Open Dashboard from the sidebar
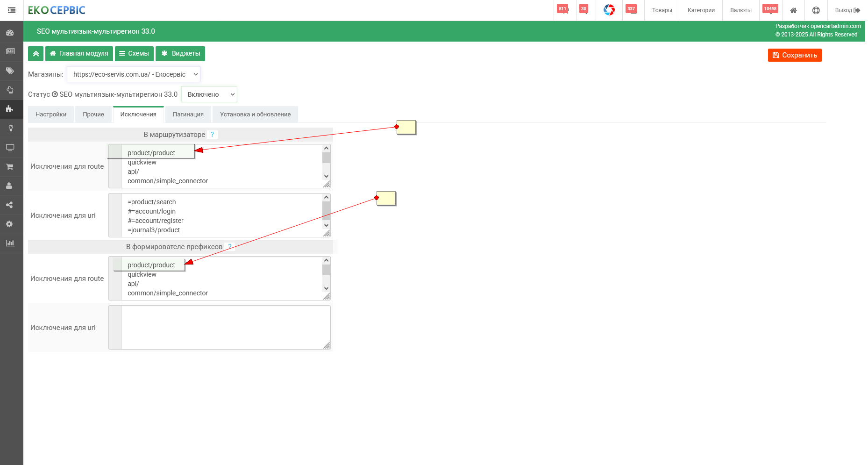 click(10, 33)
